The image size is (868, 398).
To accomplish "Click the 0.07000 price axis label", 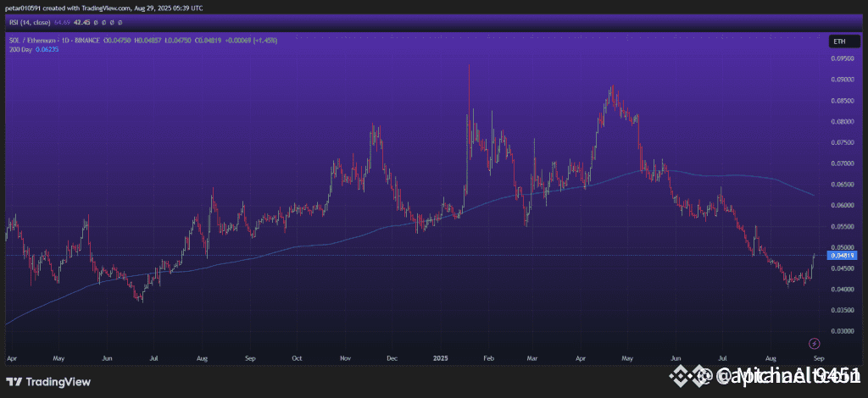I will point(843,163).
